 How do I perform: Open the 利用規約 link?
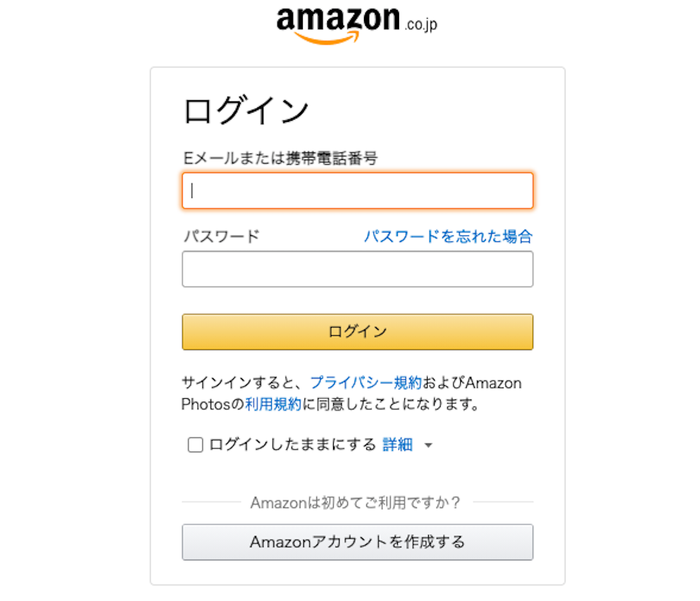(x=273, y=404)
